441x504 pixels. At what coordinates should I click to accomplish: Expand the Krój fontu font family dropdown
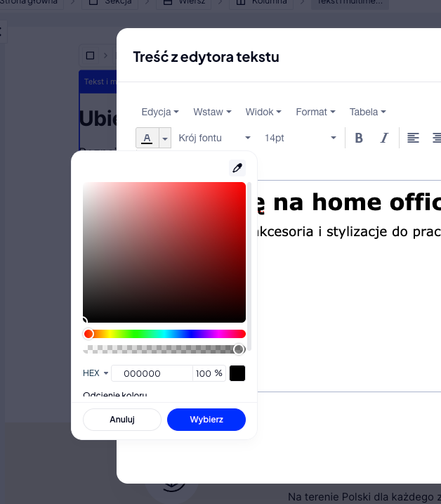(215, 138)
